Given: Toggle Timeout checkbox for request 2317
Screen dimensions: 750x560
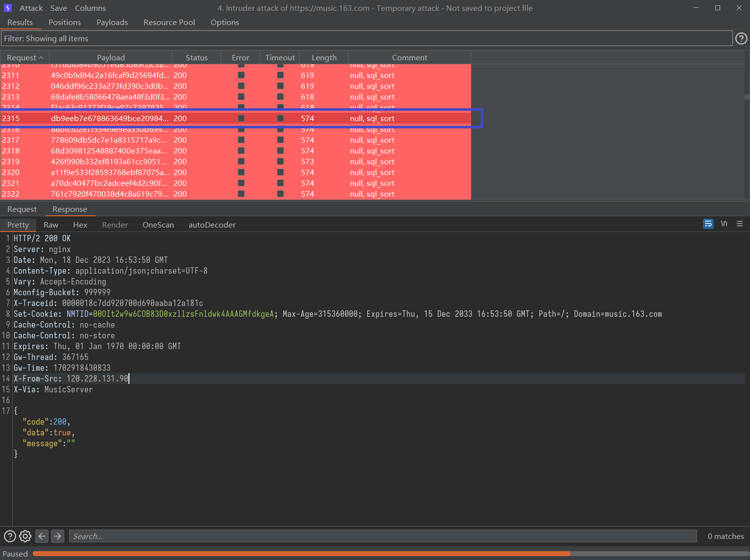Looking at the screenshot, I should (280, 140).
